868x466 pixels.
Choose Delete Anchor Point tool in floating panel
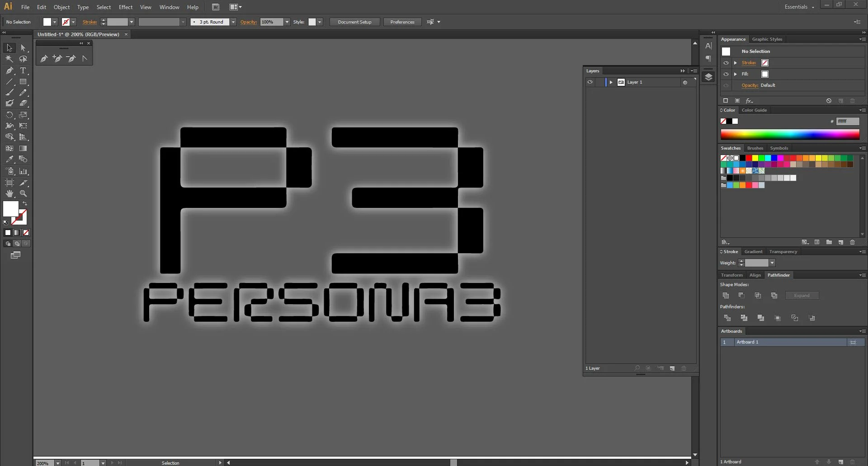point(71,58)
